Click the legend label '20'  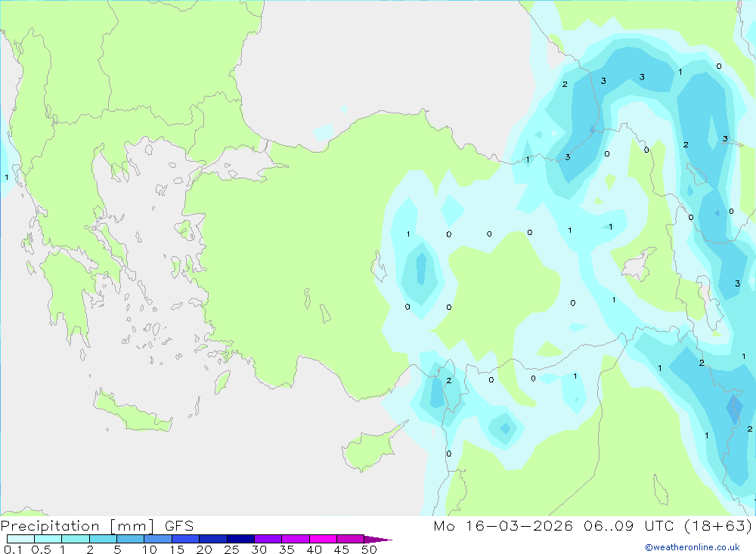click(x=204, y=549)
